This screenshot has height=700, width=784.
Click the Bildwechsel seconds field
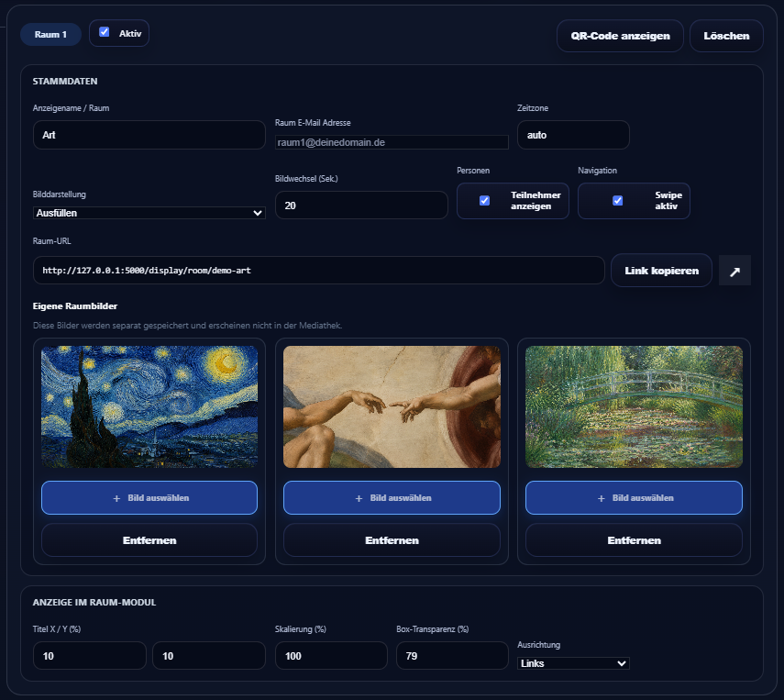[361, 206]
